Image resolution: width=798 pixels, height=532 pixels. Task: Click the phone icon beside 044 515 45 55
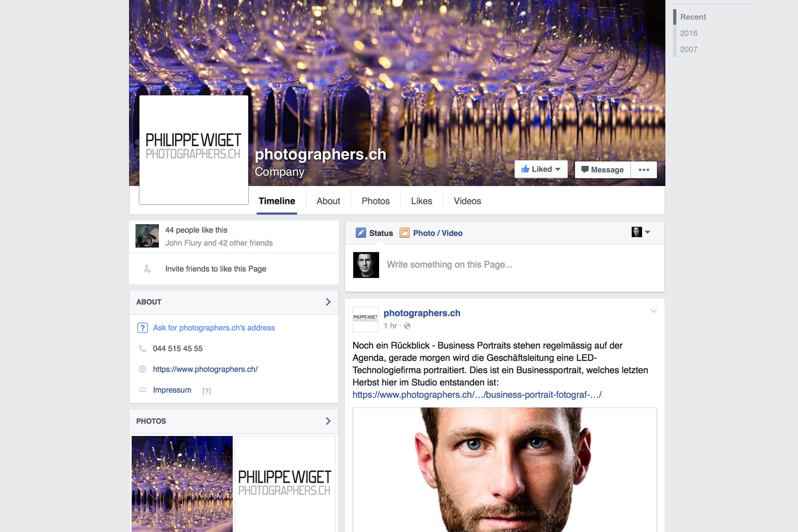(143, 349)
